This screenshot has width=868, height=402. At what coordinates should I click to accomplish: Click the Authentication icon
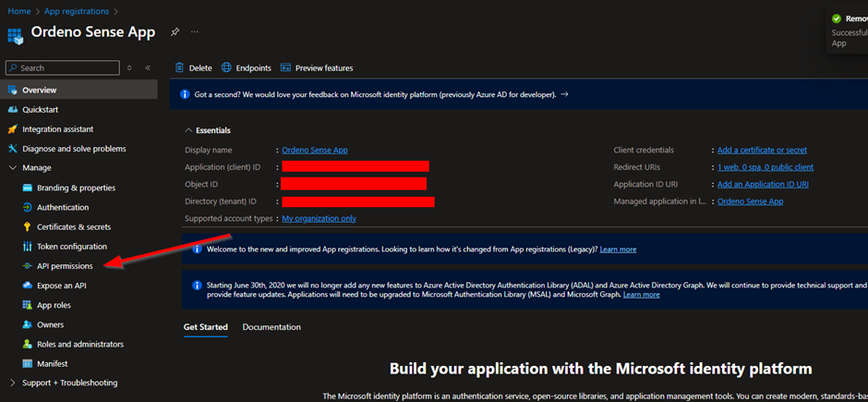click(27, 208)
